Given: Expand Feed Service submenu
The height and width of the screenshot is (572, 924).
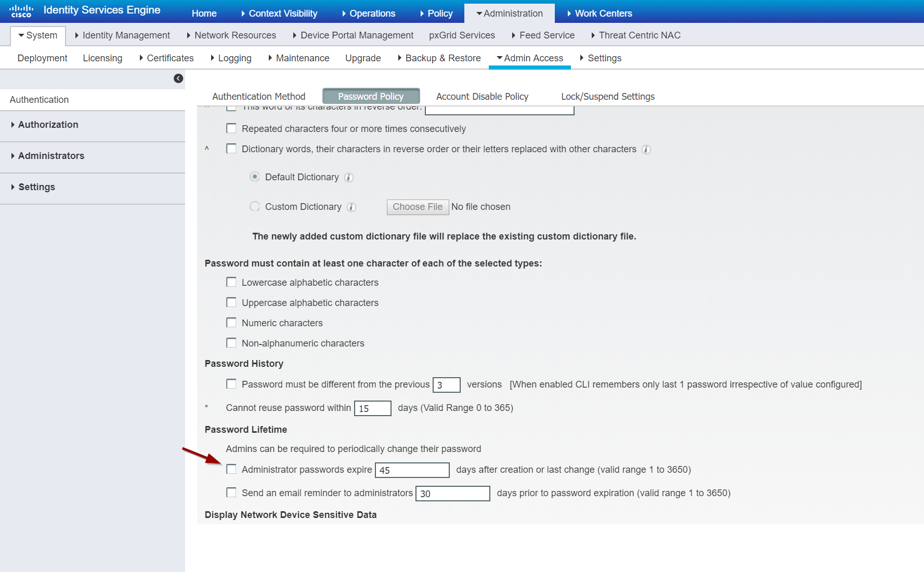Looking at the screenshot, I should point(543,35).
